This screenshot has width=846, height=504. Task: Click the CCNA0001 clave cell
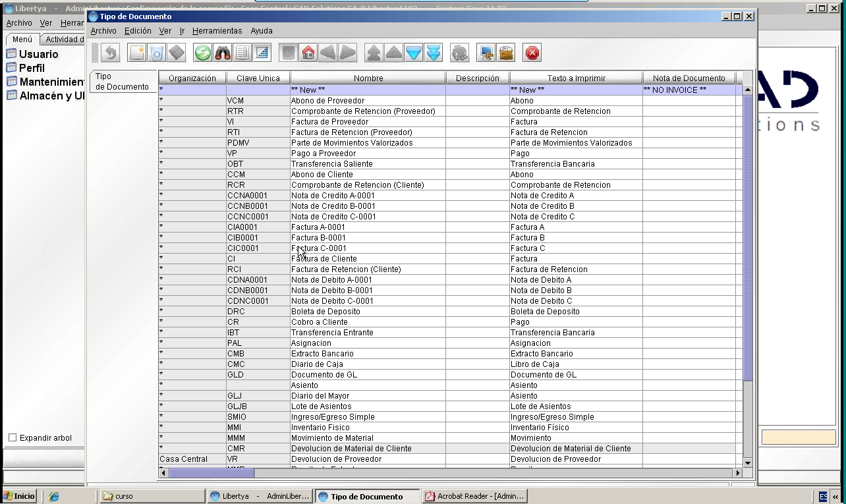[x=258, y=196]
